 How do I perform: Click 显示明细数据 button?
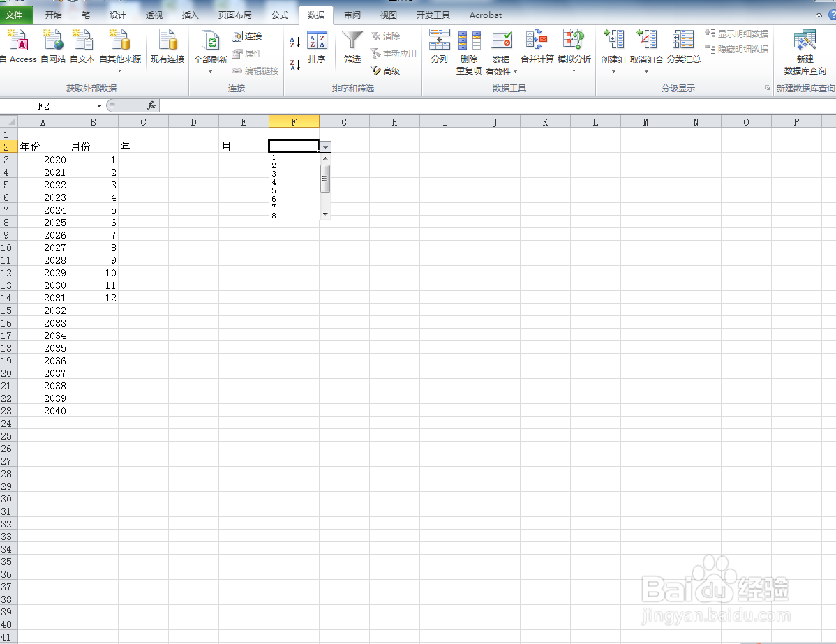point(737,33)
